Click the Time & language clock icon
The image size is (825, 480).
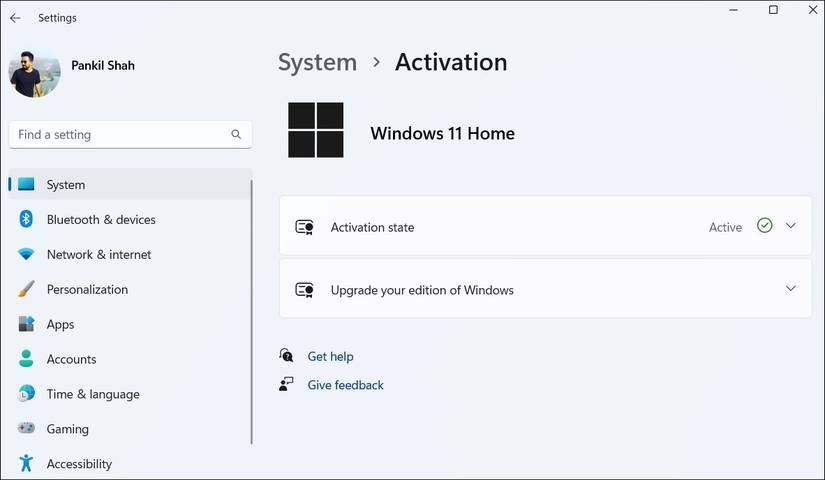coord(26,394)
